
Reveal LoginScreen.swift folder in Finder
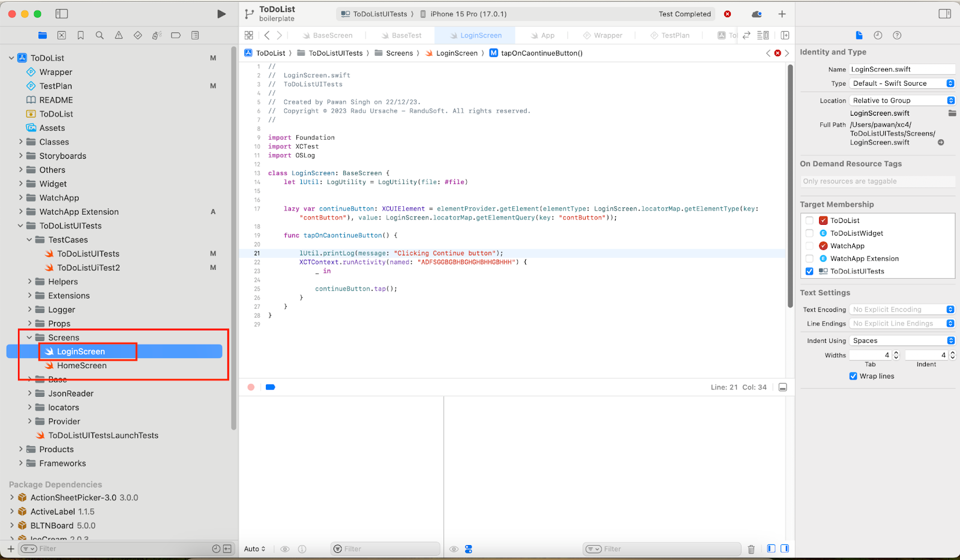point(952,113)
